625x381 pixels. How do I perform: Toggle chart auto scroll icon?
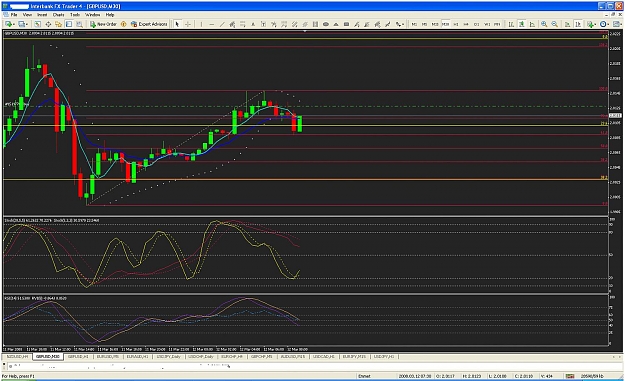pyautogui.click(x=567, y=24)
